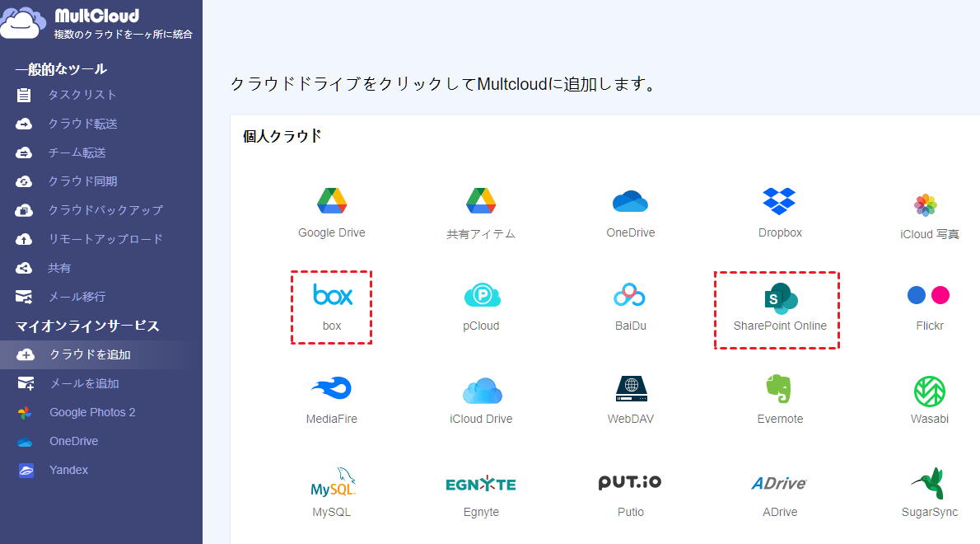Click the Egnyte logo
The height and width of the screenshot is (544, 980).
coord(481,484)
